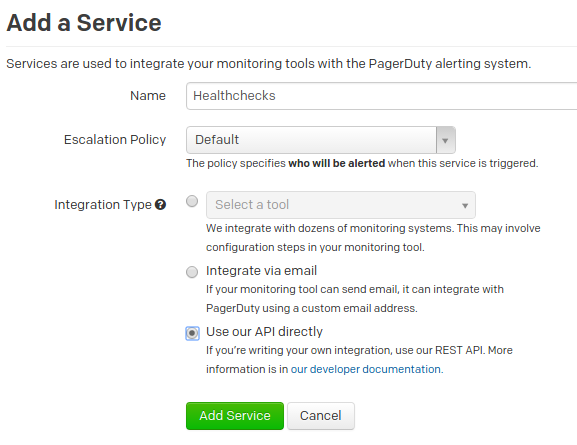Focus the Name field containing 'Healthchecks'
Image resolution: width=577 pixels, height=445 pixels.
(382, 96)
